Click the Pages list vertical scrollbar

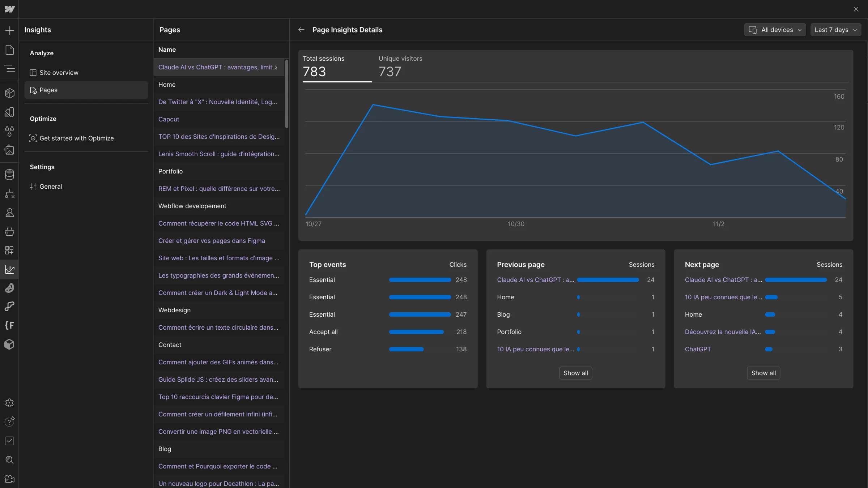pyautogui.click(x=286, y=94)
